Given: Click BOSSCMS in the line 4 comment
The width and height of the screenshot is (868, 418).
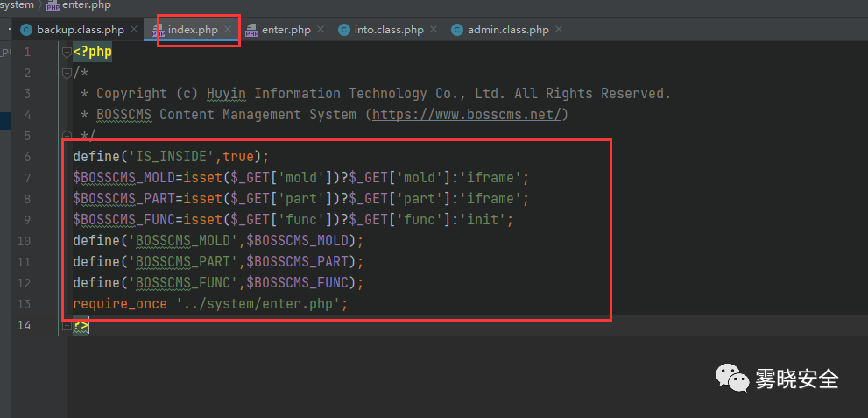Looking at the screenshot, I should click(x=124, y=115).
